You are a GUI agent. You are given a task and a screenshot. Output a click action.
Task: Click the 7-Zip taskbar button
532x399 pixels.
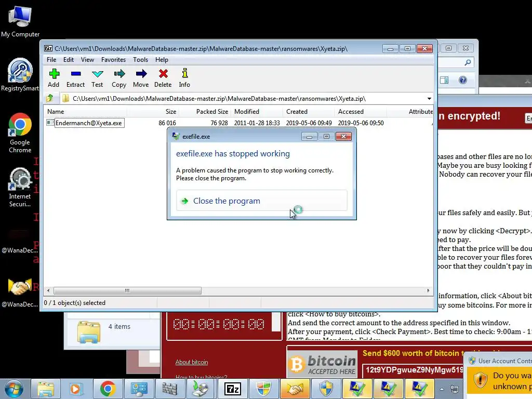click(x=233, y=389)
